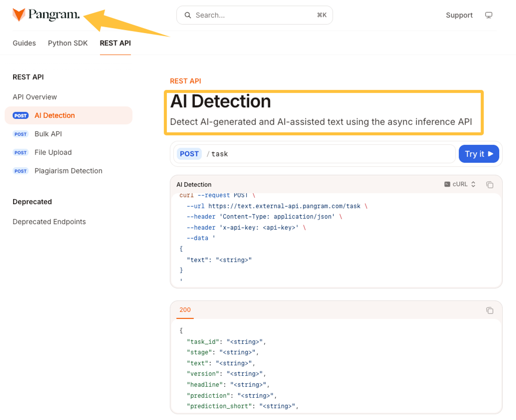Open API Overview in sidebar

pyautogui.click(x=35, y=97)
